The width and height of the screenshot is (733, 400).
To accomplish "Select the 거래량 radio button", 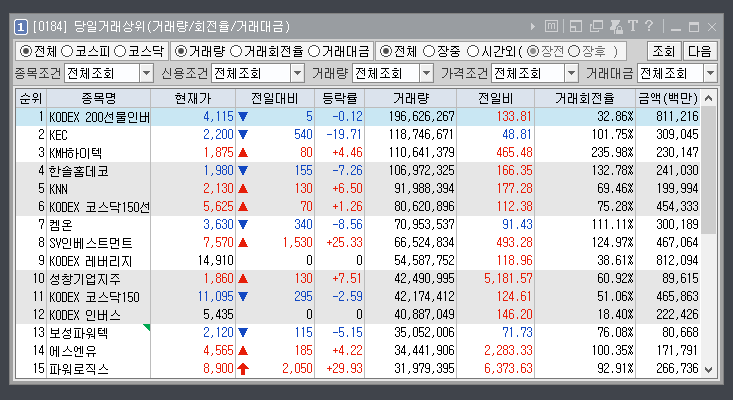I will (180, 51).
